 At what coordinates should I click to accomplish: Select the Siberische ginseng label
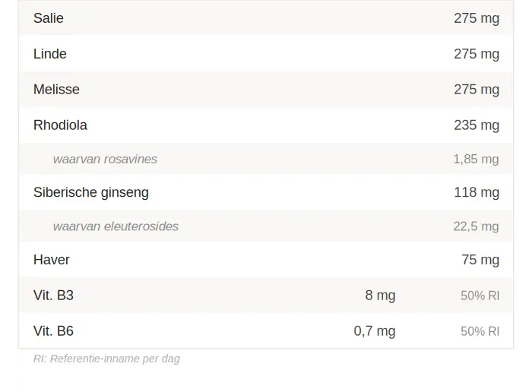[x=91, y=193]
